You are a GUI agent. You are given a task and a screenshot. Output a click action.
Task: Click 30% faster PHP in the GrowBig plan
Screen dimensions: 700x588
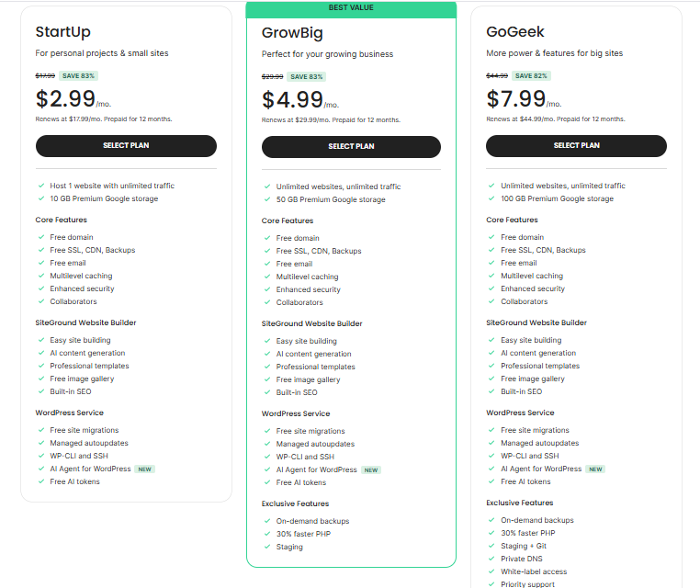(x=303, y=534)
